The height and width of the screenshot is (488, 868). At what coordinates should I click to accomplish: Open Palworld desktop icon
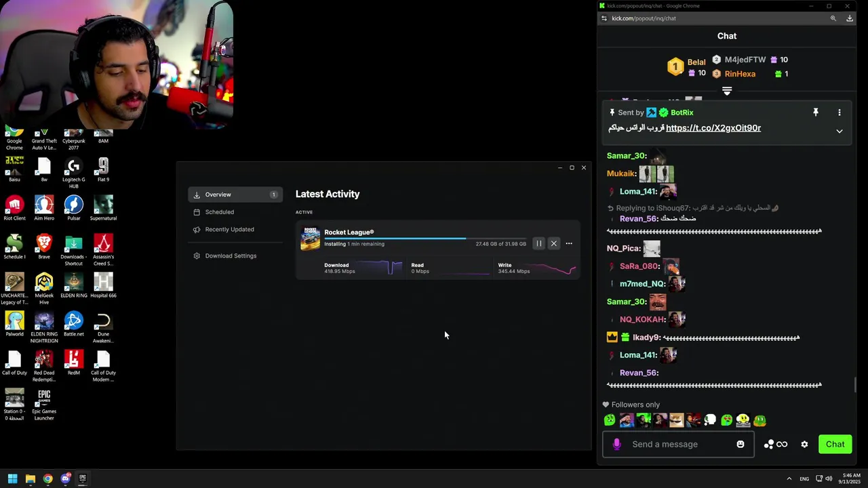(14, 324)
